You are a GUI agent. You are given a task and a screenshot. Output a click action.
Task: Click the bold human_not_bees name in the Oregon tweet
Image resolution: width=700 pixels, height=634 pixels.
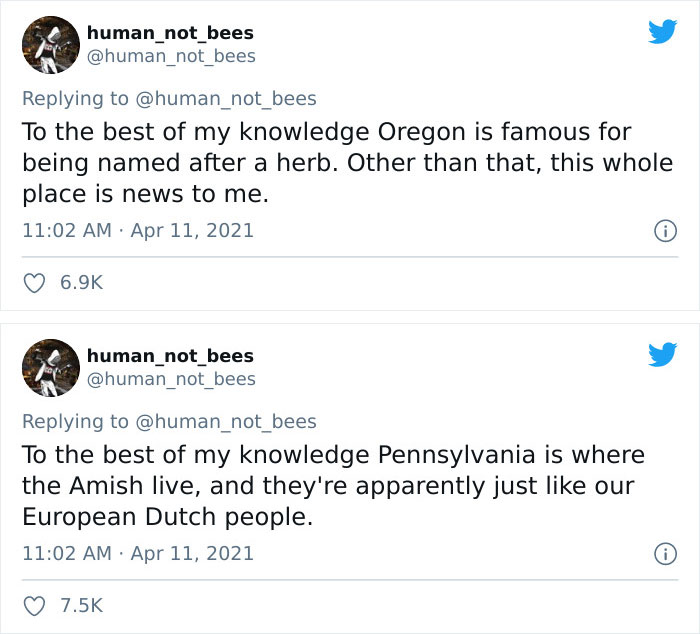click(170, 33)
